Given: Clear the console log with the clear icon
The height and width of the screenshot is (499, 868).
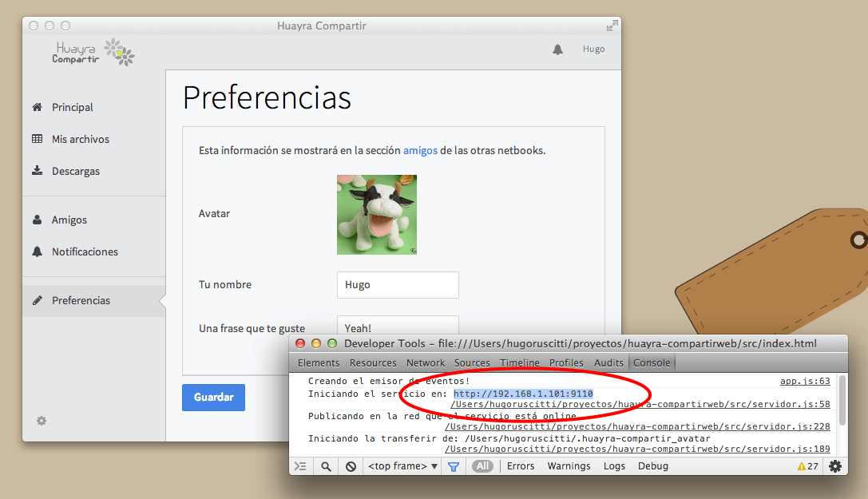Looking at the screenshot, I should point(351,466).
